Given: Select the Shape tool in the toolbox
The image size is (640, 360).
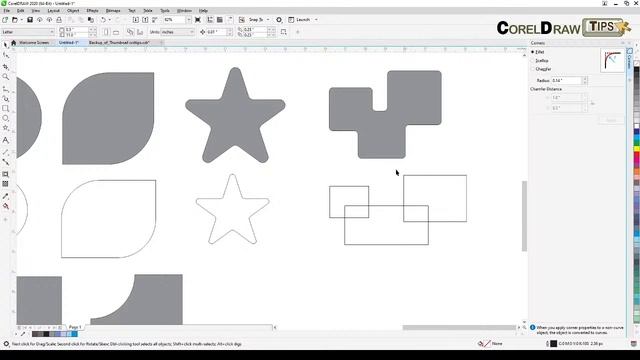Looking at the screenshot, I should 6,55.
